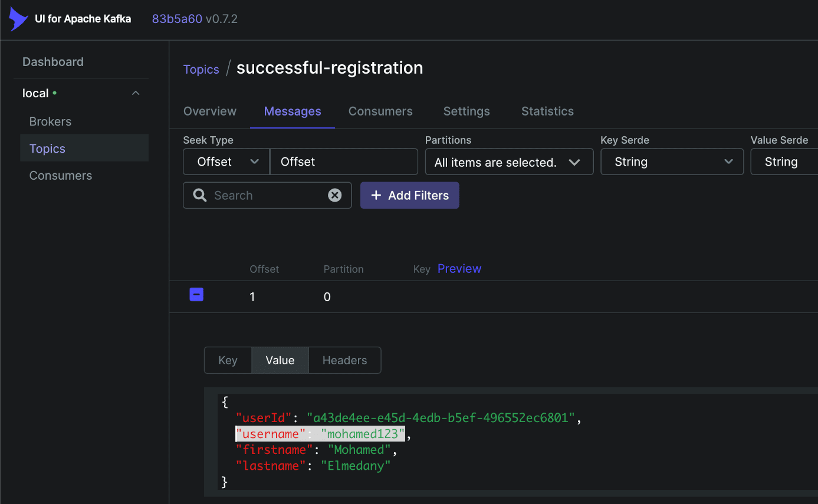Click the Preview link beside Key
818x504 pixels.
tap(459, 269)
